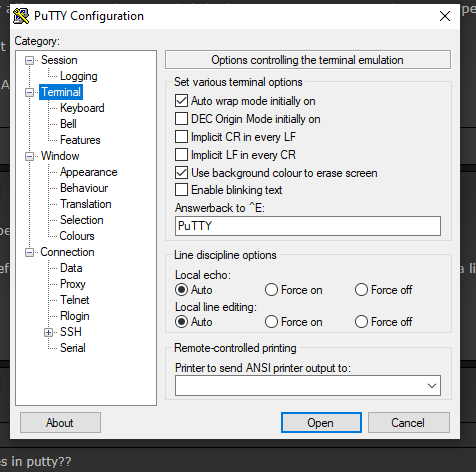
Task: Select Logging category
Action: (79, 76)
